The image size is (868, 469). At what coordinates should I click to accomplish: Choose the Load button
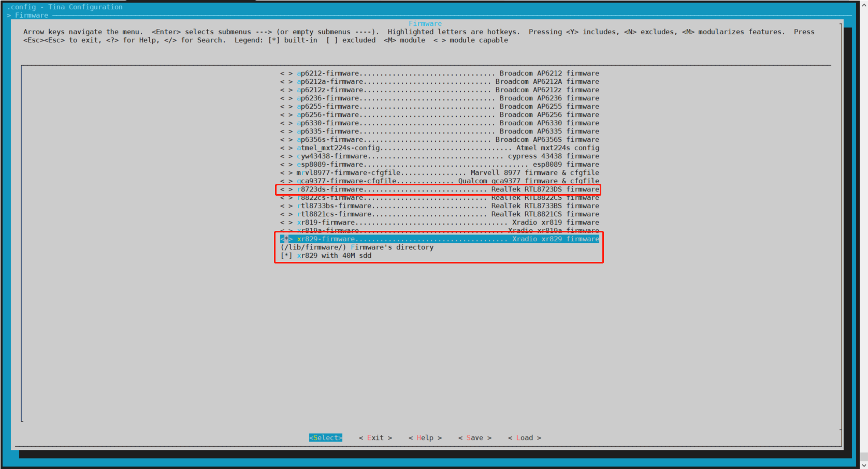click(x=524, y=438)
